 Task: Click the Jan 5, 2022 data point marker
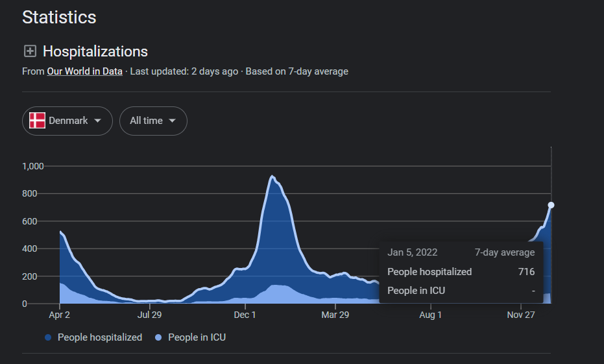click(x=551, y=205)
